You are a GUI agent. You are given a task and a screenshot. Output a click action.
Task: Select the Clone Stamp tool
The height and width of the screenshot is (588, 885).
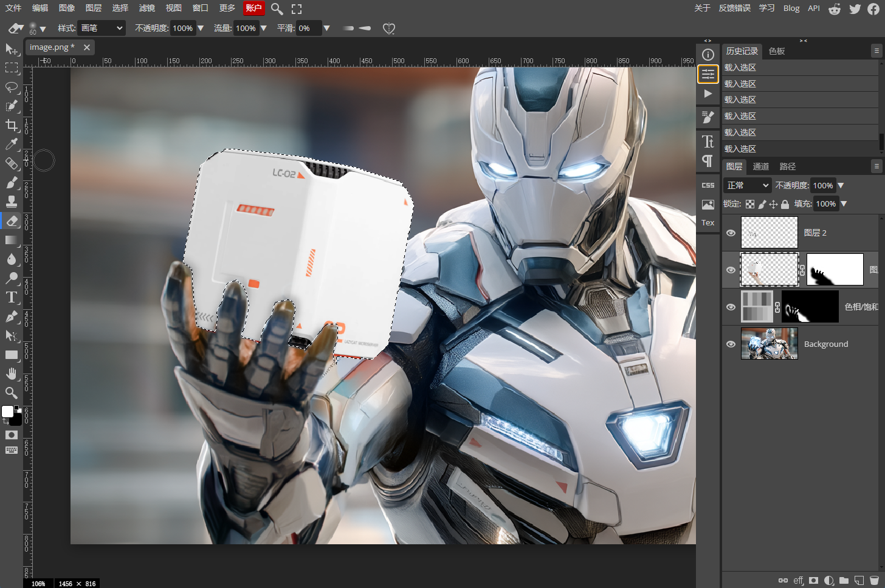(12, 202)
